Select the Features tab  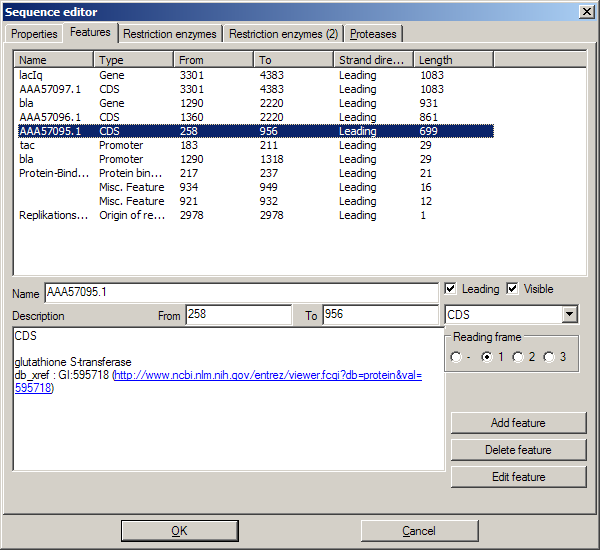click(90, 32)
